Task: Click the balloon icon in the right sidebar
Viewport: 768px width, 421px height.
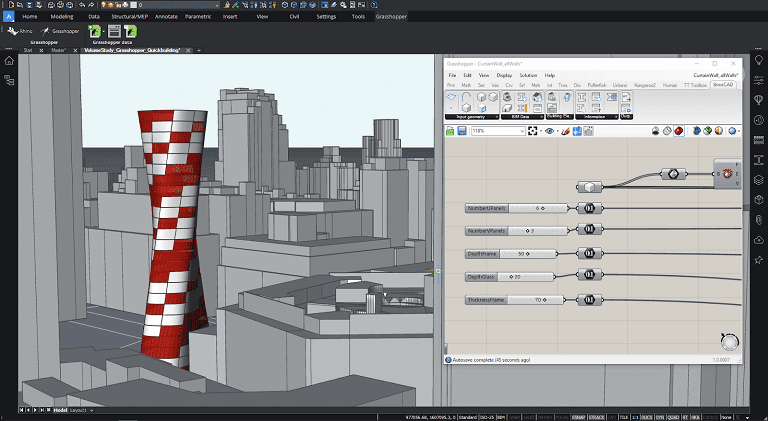Action: point(759,100)
